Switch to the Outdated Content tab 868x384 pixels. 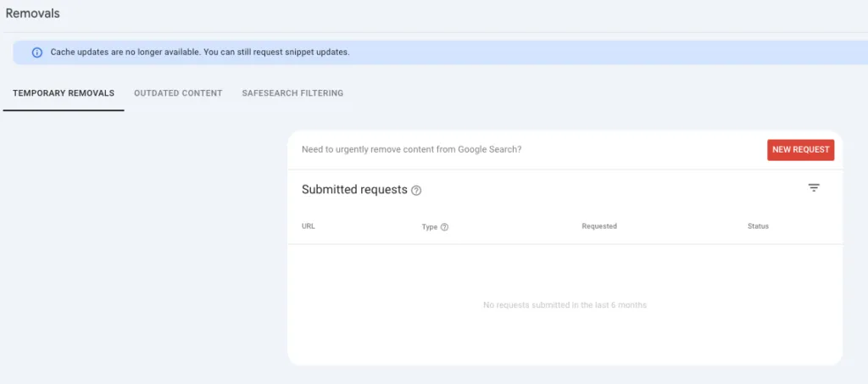[178, 93]
